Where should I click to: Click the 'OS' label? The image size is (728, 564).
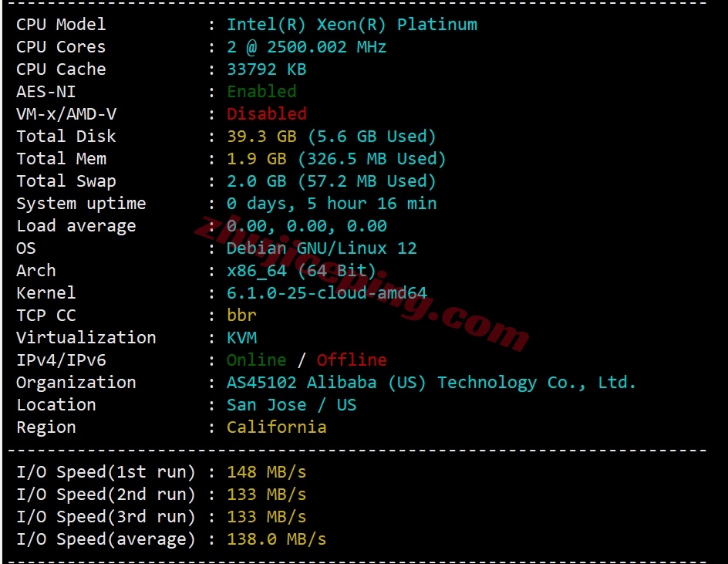point(26,248)
